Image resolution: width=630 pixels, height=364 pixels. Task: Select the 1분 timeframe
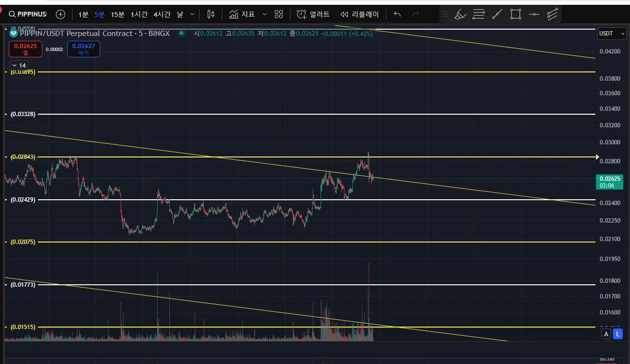pyautogui.click(x=84, y=15)
